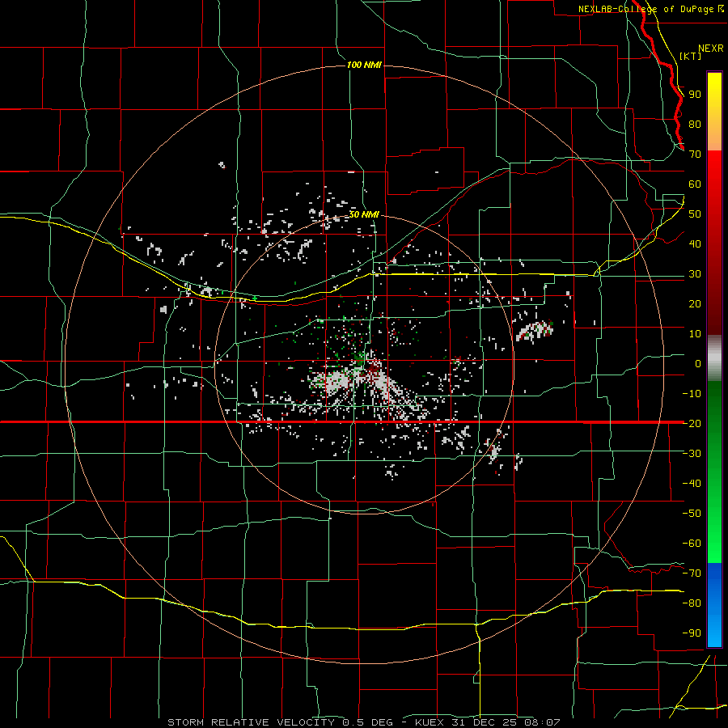Click the [KT] units label
Screen dimensions: 728x728
690,56
